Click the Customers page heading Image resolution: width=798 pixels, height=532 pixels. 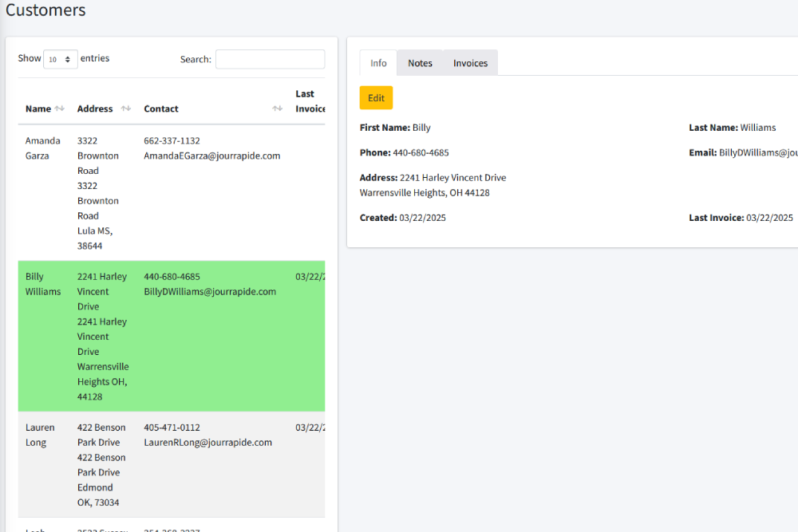click(x=45, y=10)
